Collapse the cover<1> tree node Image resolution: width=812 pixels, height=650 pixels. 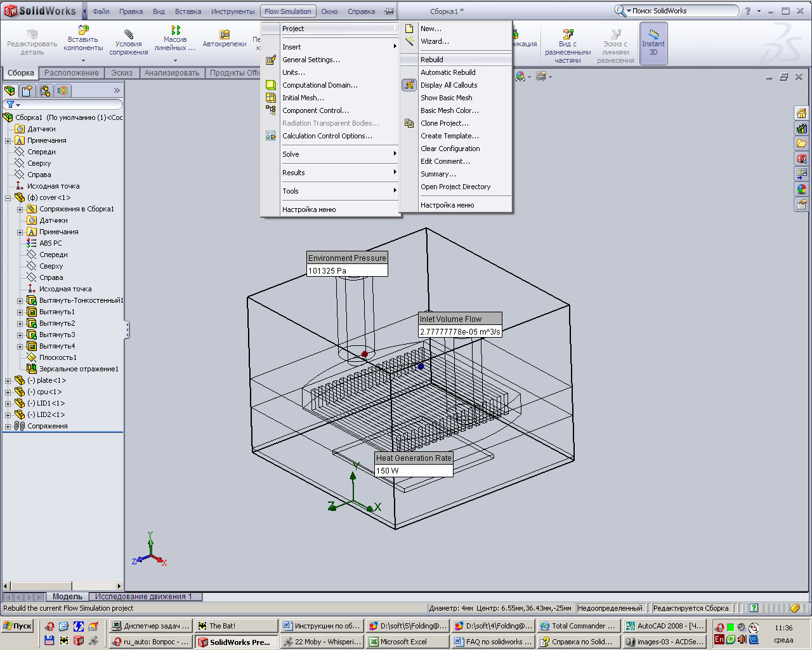pyautogui.click(x=8, y=197)
